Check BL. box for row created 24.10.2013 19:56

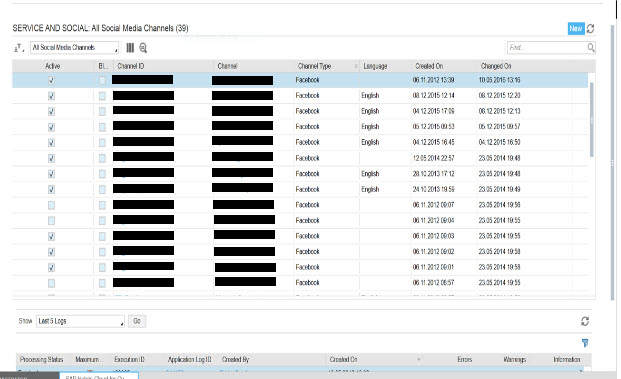click(102, 189)
